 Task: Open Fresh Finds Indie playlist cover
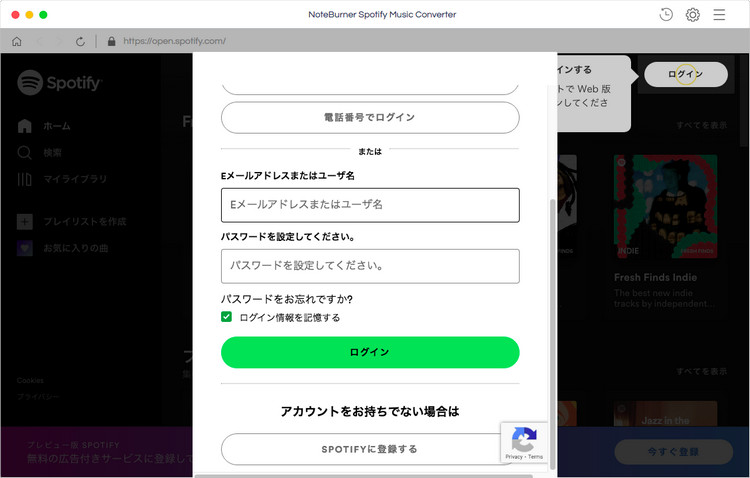[x=665, y=206]
